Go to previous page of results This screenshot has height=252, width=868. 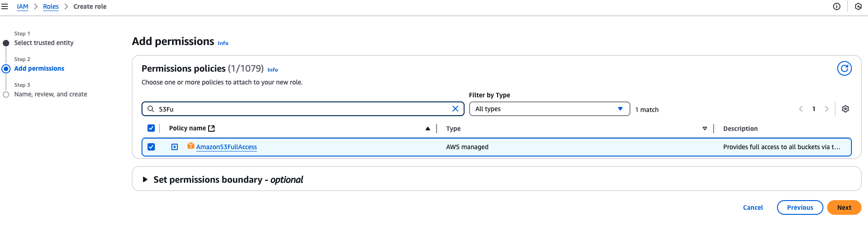click(x=801, y=109)
